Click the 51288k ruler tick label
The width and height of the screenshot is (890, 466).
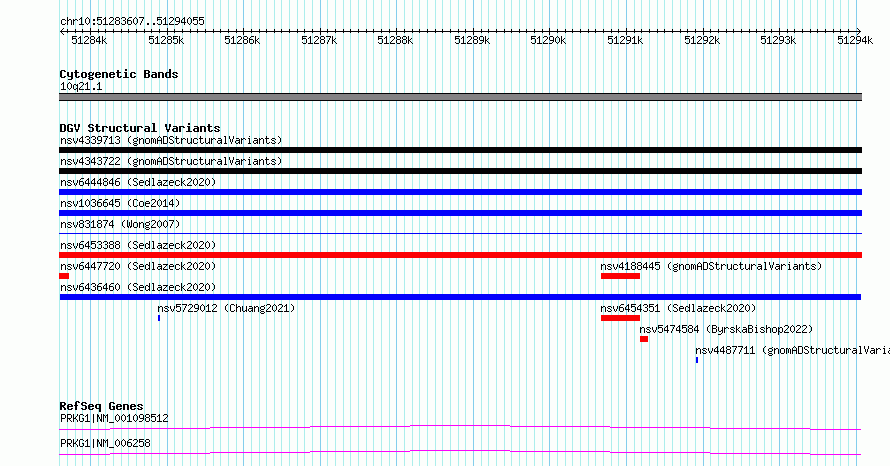click(x=396, y=40)
